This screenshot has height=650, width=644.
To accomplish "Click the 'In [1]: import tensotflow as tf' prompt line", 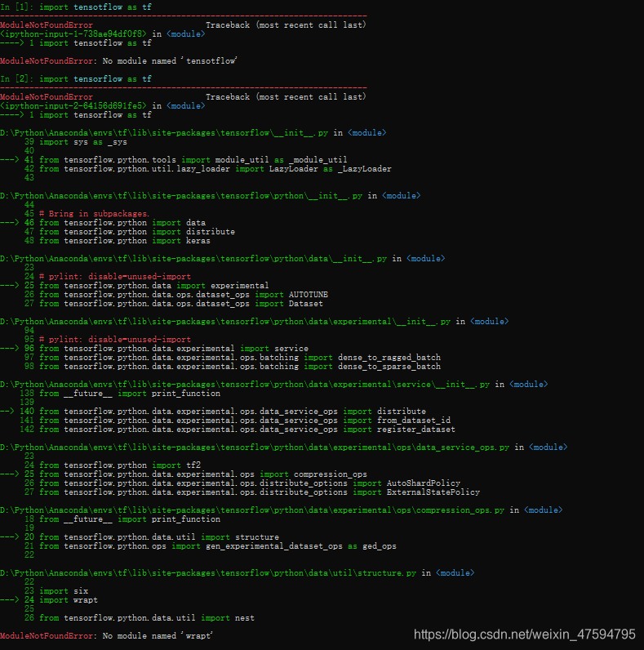I will pyautogui.click(x=76, y=7).
